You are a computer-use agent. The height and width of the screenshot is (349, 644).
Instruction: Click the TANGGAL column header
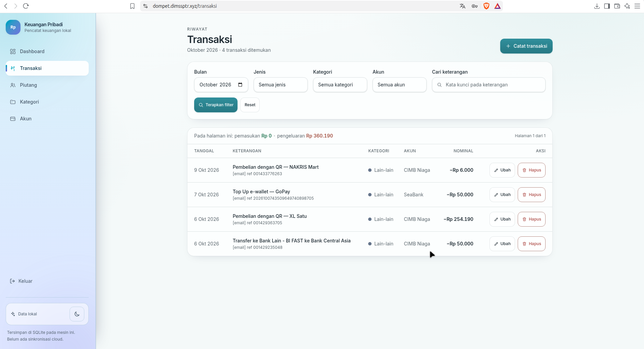[204, 151]
